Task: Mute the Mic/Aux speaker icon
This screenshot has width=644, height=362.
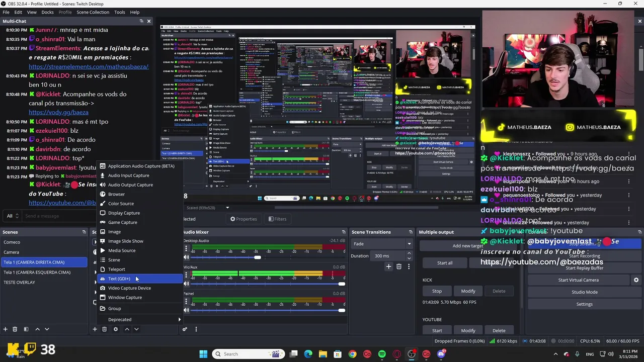Action: [187, 284]
